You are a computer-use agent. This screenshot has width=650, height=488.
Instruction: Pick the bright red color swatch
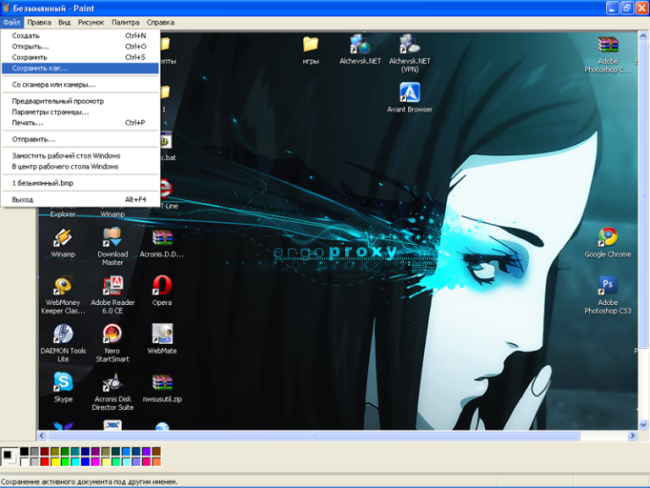[x=45, y=461]
